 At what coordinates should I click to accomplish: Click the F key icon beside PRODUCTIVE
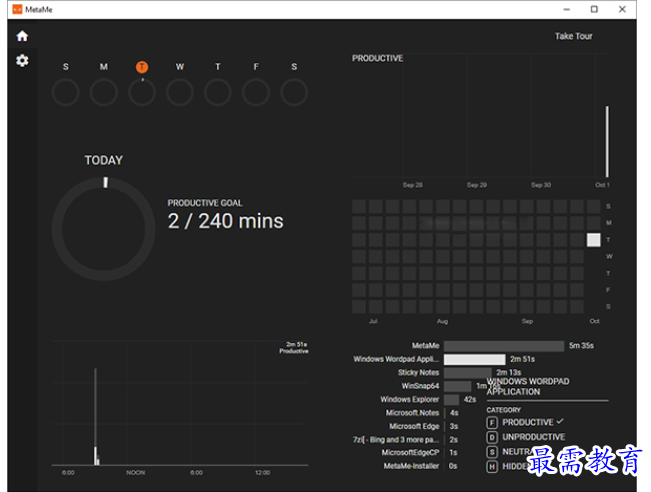pos(492,423)
